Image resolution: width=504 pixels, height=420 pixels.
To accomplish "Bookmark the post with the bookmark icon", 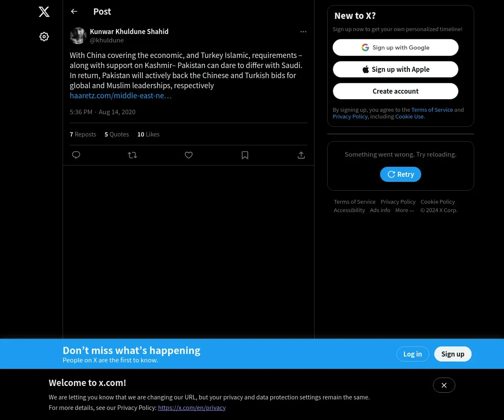I will click(x=245, y=155).
